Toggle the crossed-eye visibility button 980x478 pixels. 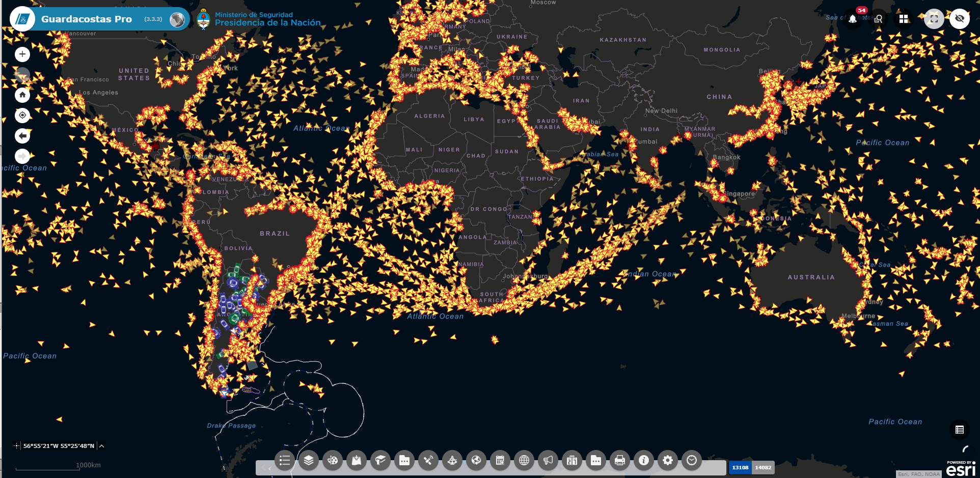[959, 19]
